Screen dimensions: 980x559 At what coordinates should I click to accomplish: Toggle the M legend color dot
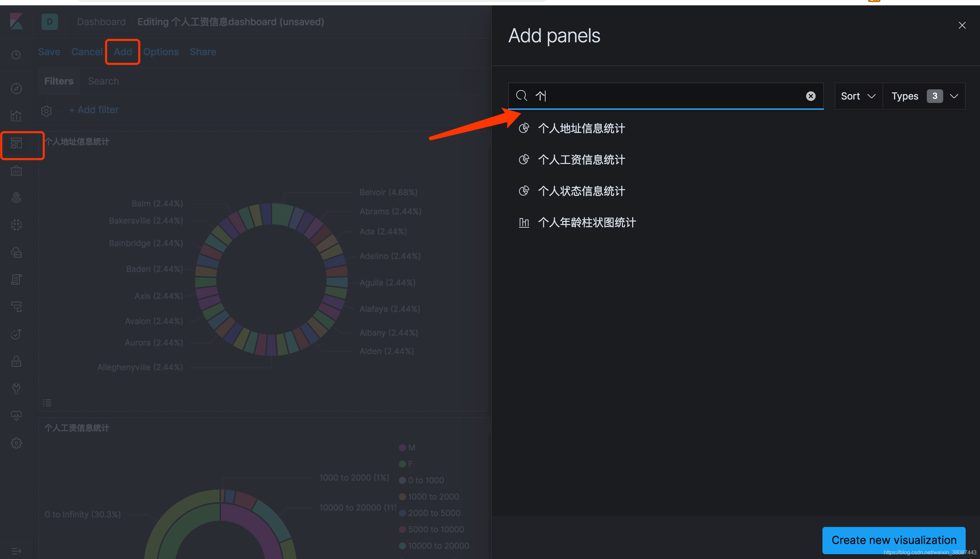(402, 448)
